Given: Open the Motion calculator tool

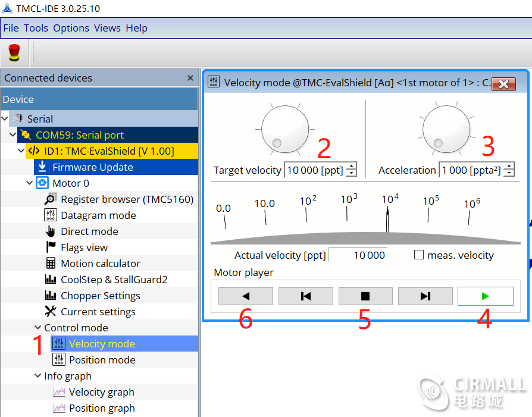Looking at the screenshot, I should pos(100,264).
